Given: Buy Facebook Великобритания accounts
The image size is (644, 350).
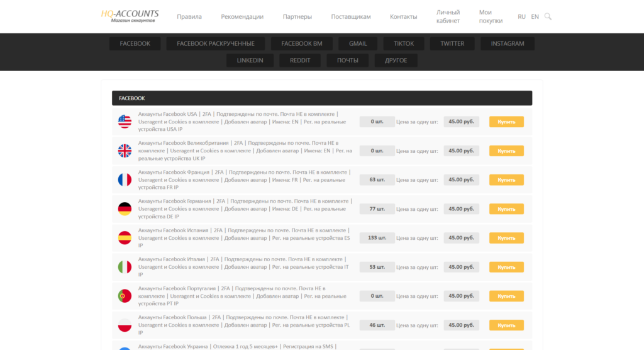Looking at the screenshot, I should pyautogui.click(x=506, y=151).
